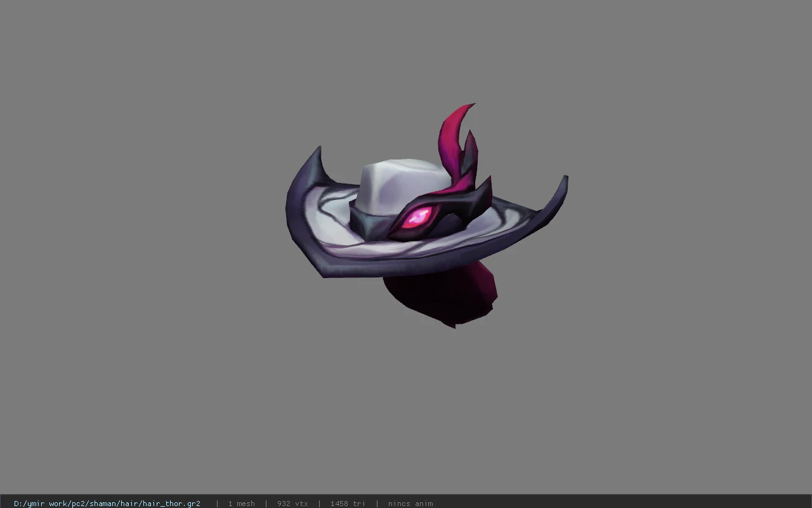
Task: Click the file path hair_thor.gr2 in status bar
Action: coord(107,504)
